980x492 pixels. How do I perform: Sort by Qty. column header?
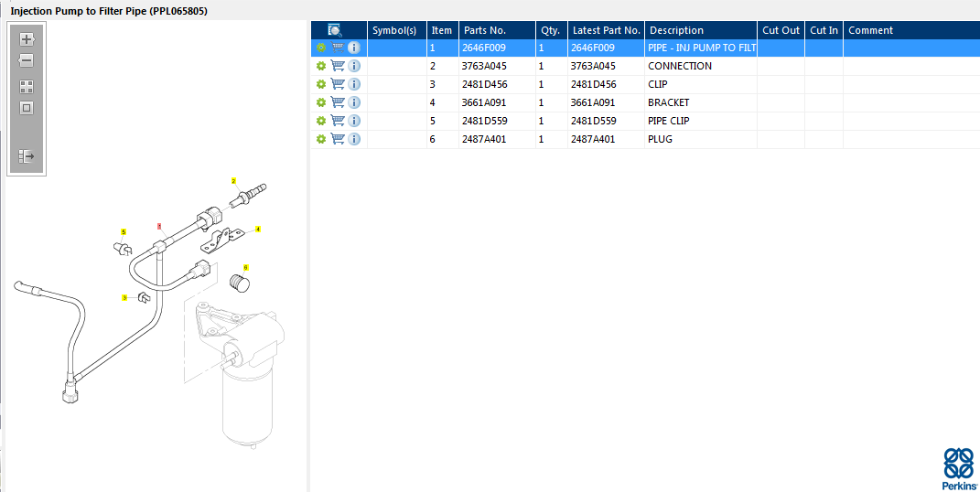(551, 30)
